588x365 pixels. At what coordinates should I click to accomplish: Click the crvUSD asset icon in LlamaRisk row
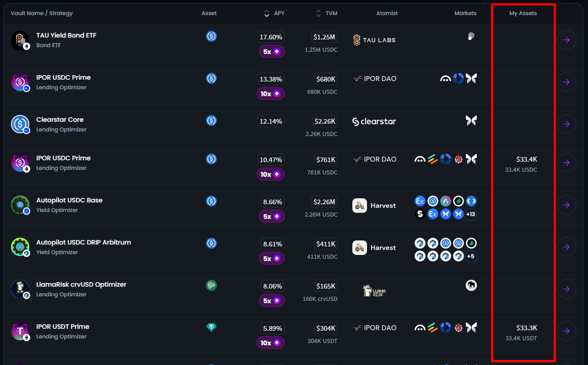pyautogui.click(x=211, y=285)
